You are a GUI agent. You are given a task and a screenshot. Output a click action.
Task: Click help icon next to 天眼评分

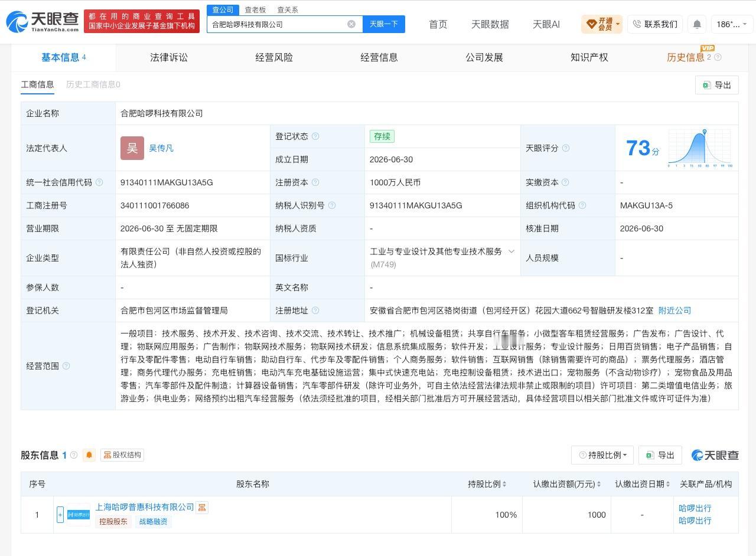coord(566,148)
